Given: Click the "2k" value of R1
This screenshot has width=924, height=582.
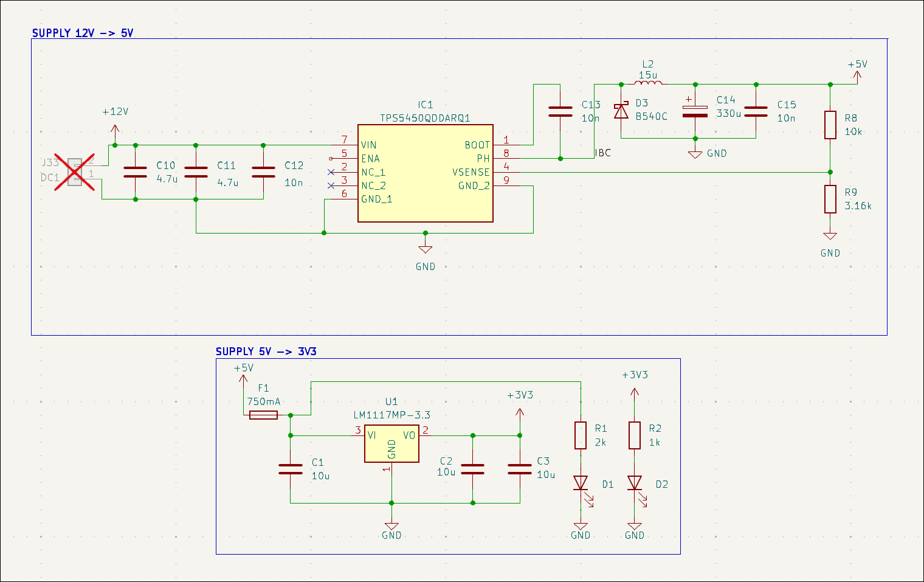Looking at the screenshot, I should (x=601, y=442).
